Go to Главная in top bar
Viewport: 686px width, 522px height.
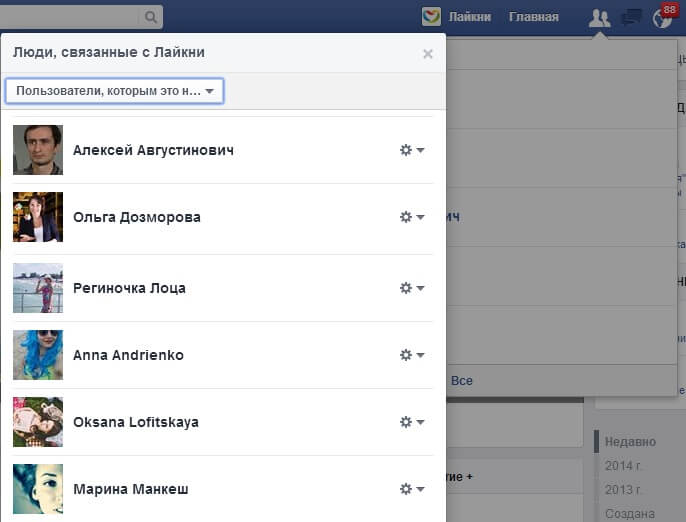533,17
